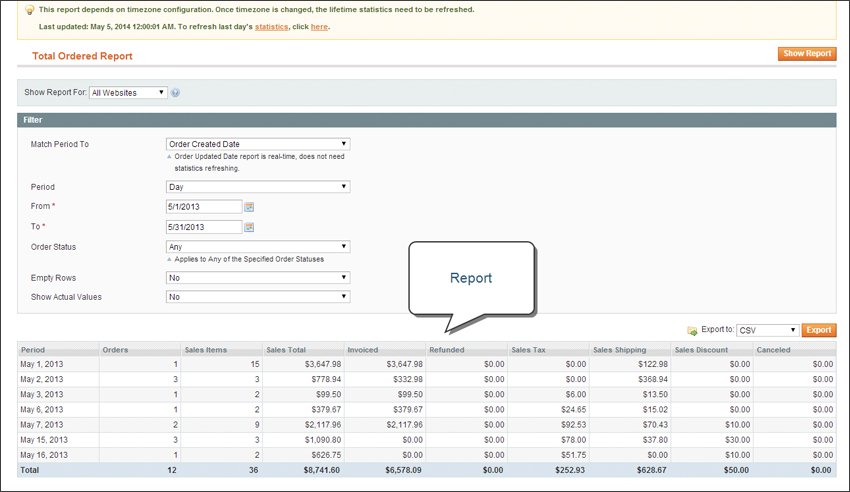The width and height of the screenshot is (850, 492).
Task: Open the Show Report For websites dropdown
Action: (x=128, y=93)
